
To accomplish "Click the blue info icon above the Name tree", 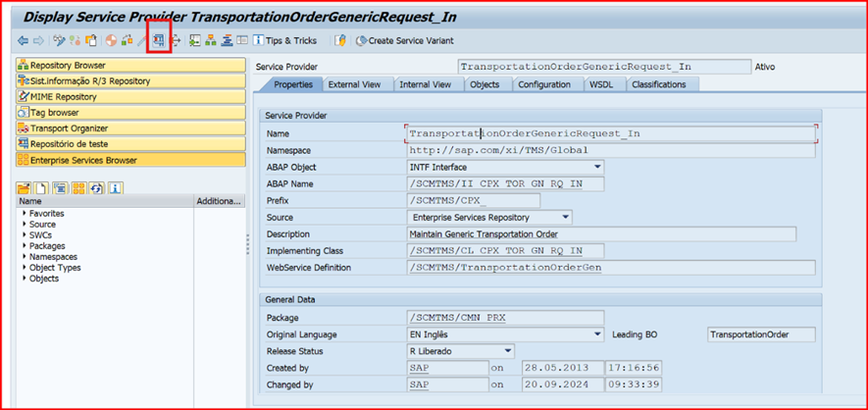I will pyautogui.click(x=116, y=188).
